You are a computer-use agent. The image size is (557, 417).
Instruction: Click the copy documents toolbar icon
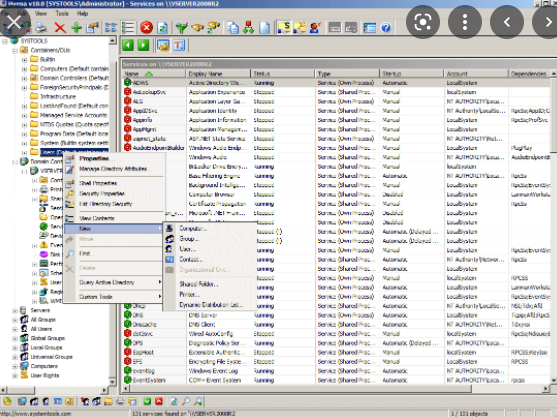coord(233,27)
